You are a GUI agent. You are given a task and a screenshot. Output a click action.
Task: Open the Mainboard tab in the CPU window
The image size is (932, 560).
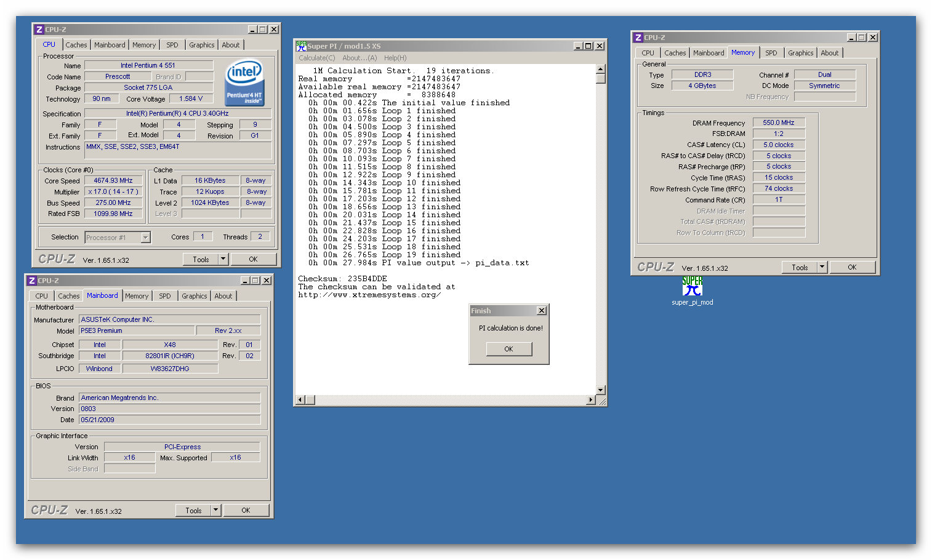coord(110,45)
